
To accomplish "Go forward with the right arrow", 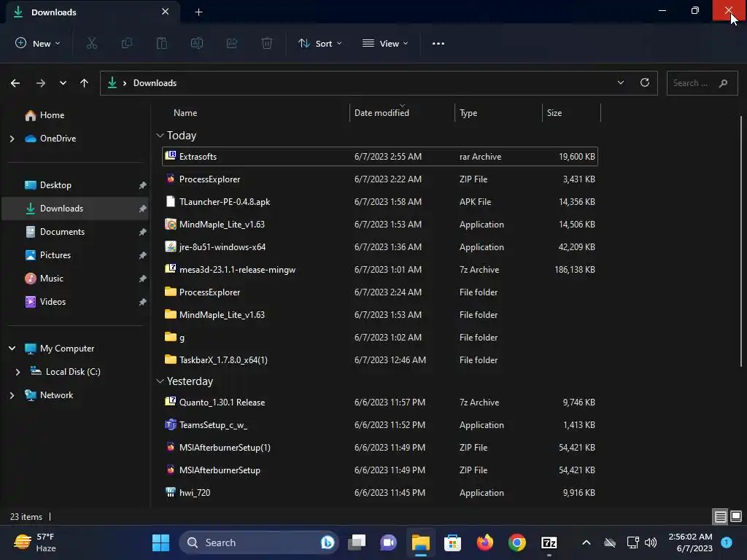I will (x=41, y=83).
